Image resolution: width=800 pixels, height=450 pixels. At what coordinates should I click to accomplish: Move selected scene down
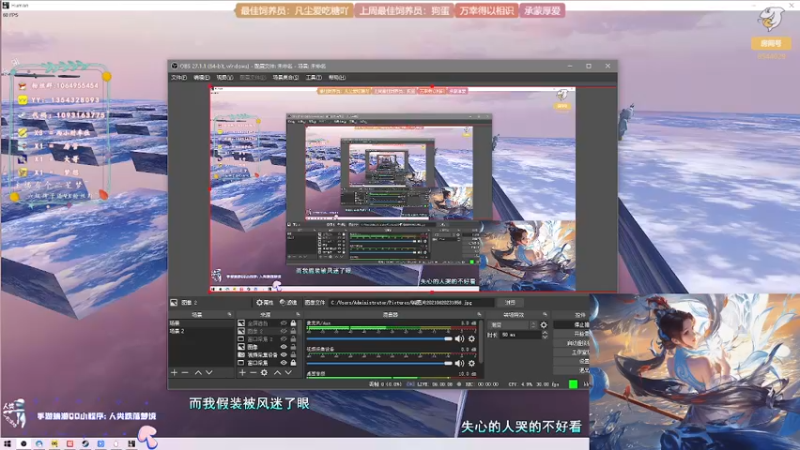(209, 373)
